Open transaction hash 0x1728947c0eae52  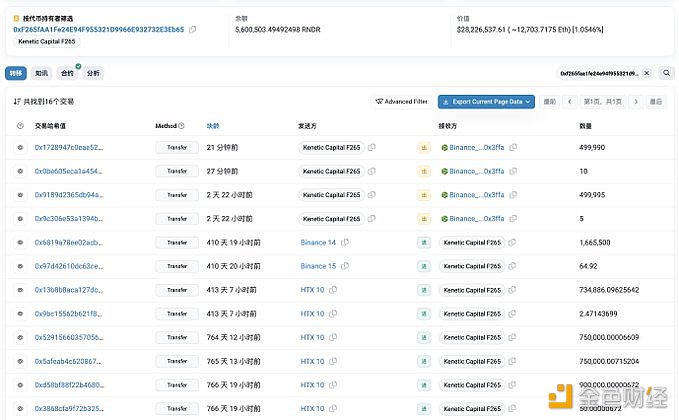pyautogui.click(x=69, y=148)
